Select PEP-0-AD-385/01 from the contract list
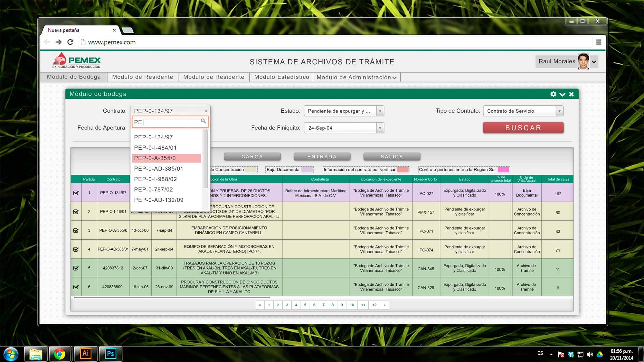 pos(158,169)
